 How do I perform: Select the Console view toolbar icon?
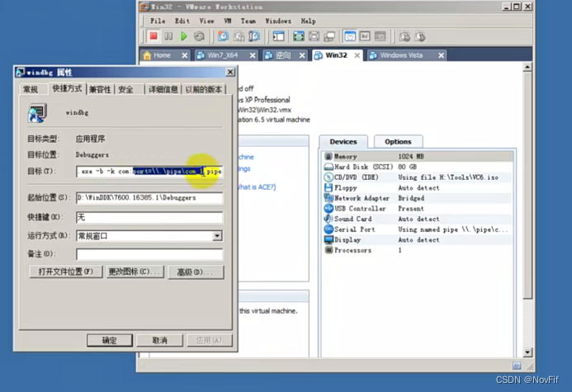(x=381, y=36)
